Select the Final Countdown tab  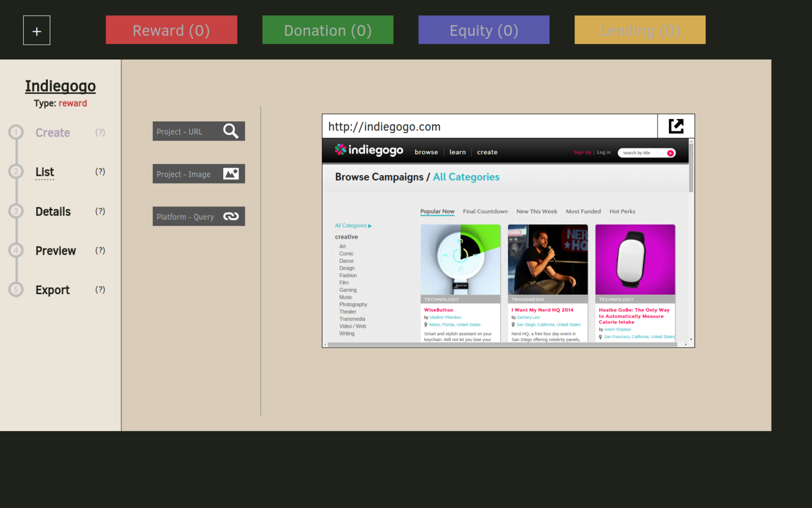[x=485, y=212]
